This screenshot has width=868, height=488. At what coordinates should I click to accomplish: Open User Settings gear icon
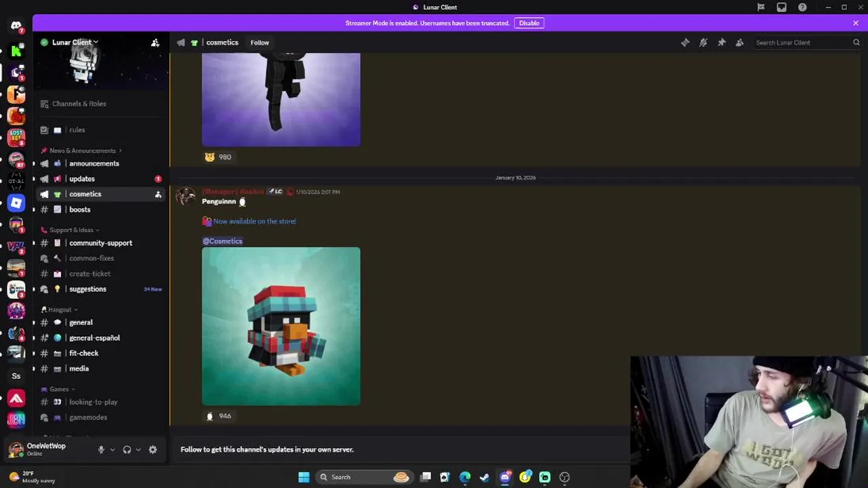click(x=152, y=449)
